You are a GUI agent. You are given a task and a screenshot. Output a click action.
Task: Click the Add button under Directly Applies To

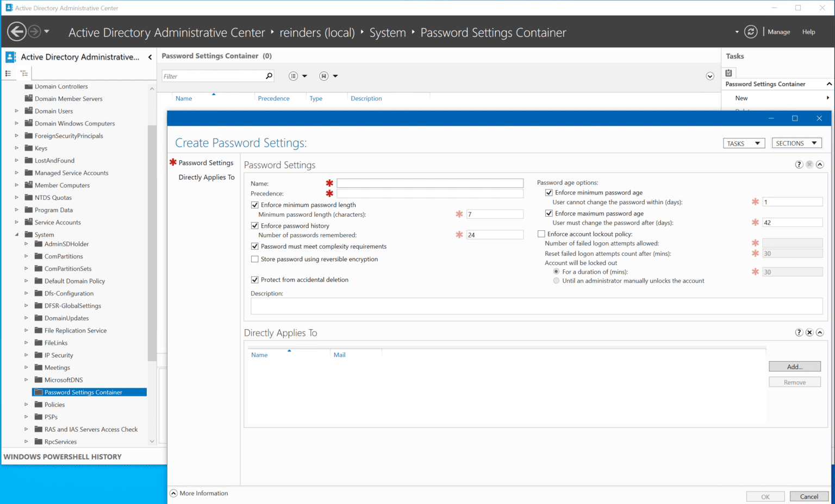pos(794,366)
